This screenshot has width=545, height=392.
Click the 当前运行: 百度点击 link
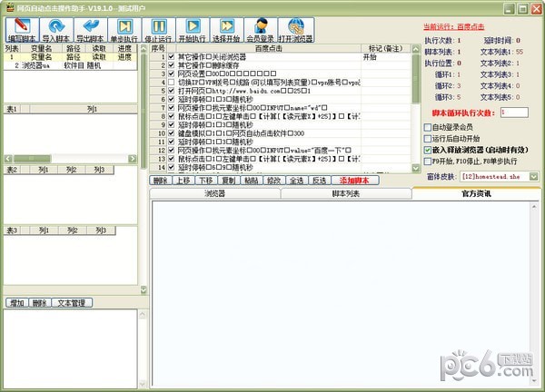[x=453, y=26]
